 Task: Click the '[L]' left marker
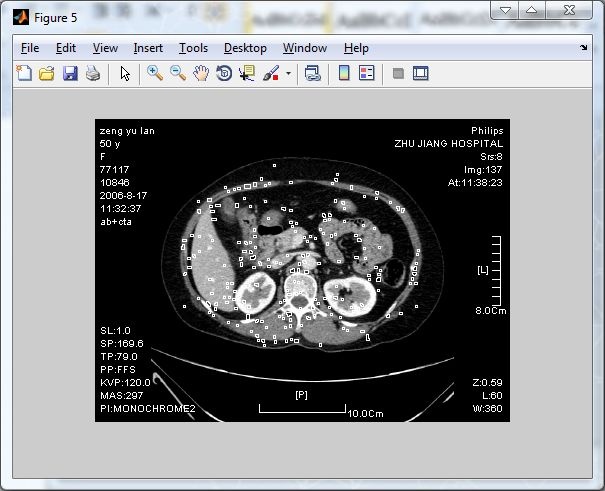point(483,270)
